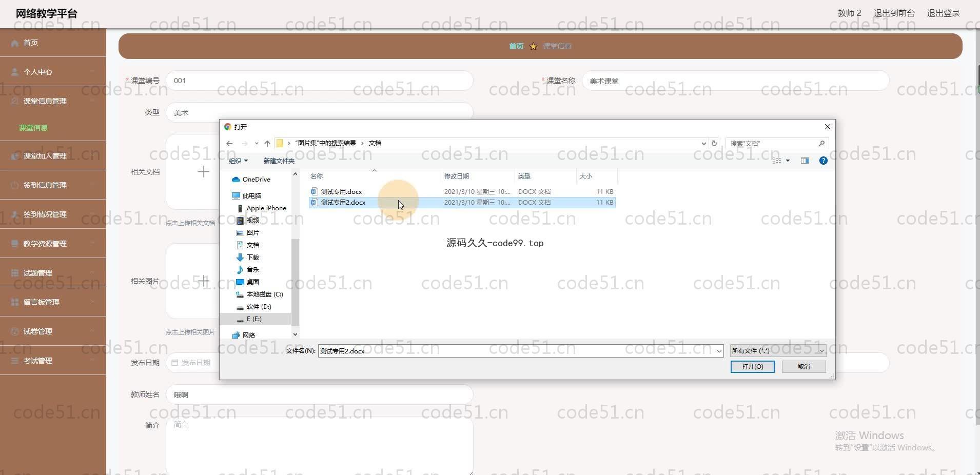Click 文档 breadcrumb in address bar
Image resolution: width=980 pixels, height=475 pixels.
375,143
